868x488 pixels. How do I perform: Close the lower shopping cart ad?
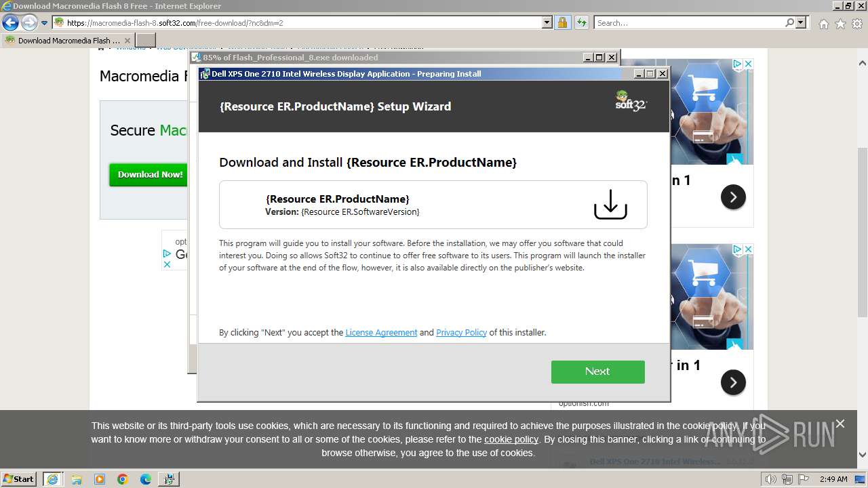[x=749, y=249]
